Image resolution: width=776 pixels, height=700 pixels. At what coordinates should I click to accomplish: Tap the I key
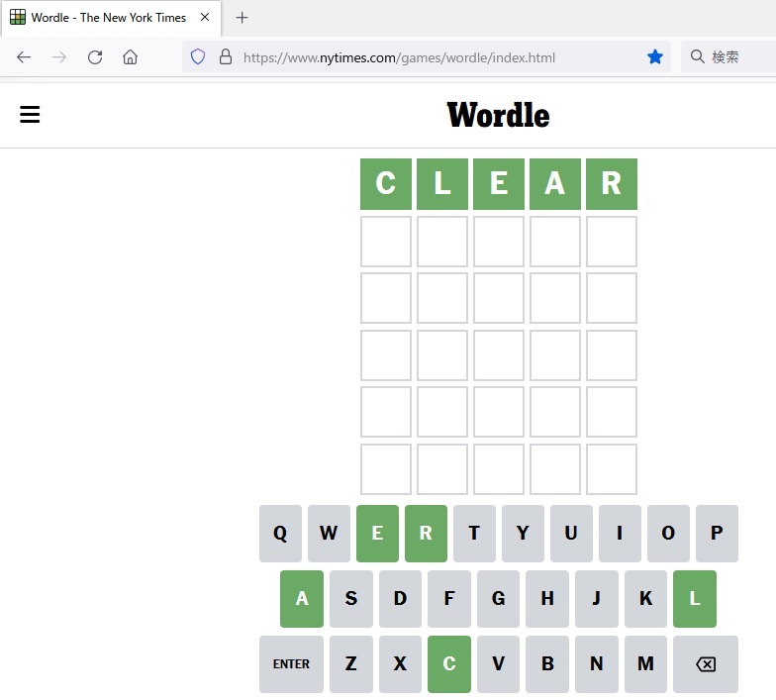[620, 533]
